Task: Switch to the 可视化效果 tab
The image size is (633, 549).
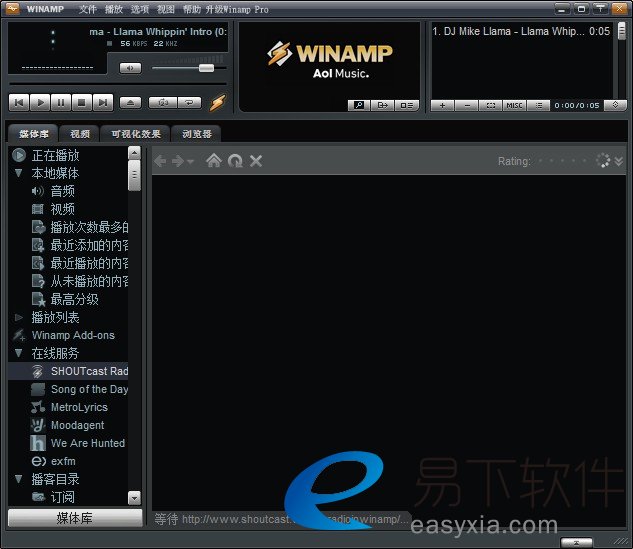Action: [x=136, y=134]
